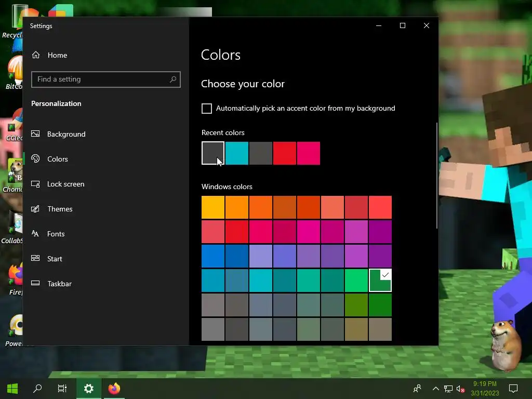This screenshot has height=399, width=532.
Task: Pick the bright blue Windows color, first in third row
Action: (213, 256)
